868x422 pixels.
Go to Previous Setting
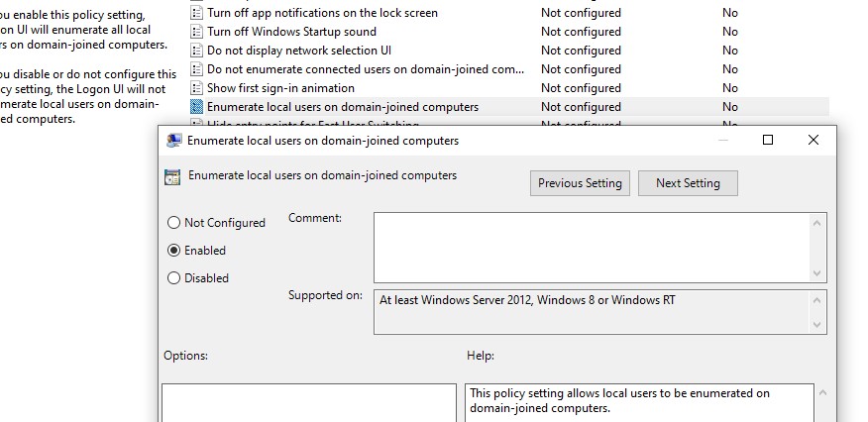coord(580,183)
